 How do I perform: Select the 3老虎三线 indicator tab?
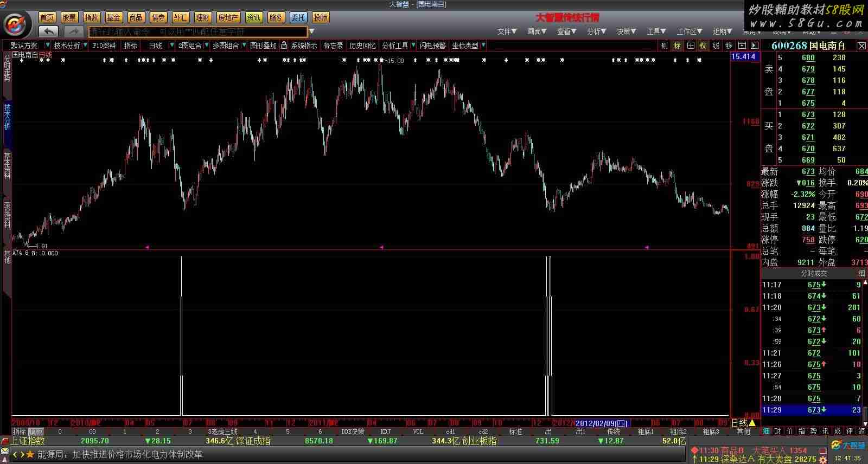pos(222,432)
